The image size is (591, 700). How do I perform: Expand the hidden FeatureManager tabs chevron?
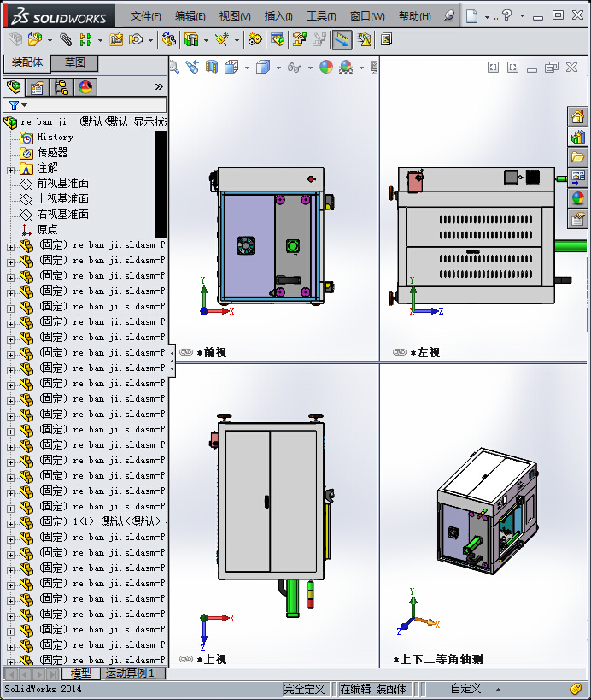[159, 87]
